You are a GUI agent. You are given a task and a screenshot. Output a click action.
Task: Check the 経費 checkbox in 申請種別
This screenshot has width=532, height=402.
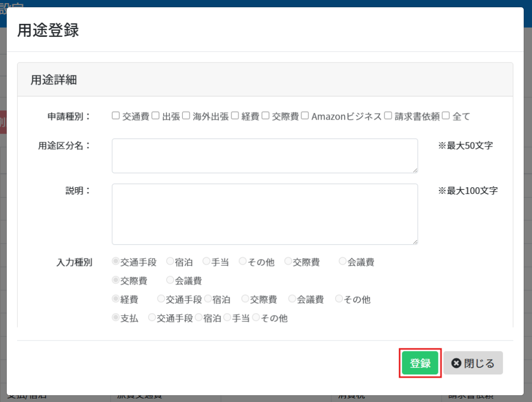click(x=235, y=116)
